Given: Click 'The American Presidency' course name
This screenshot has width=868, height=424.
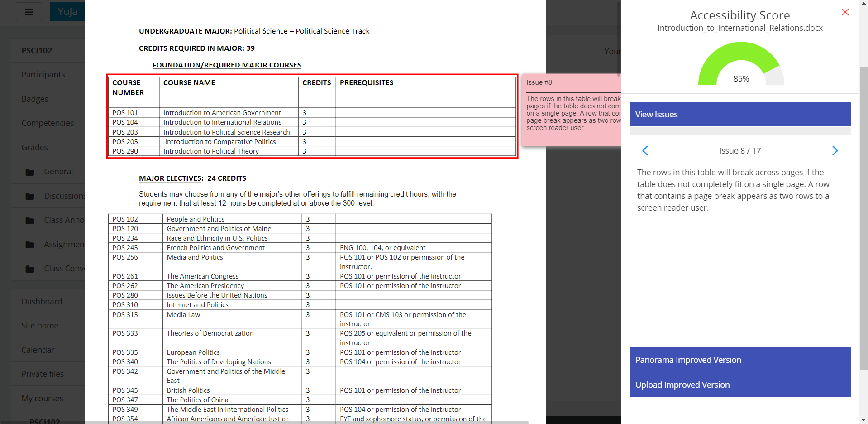Looking at the screenshot, I should pos(205,285).
